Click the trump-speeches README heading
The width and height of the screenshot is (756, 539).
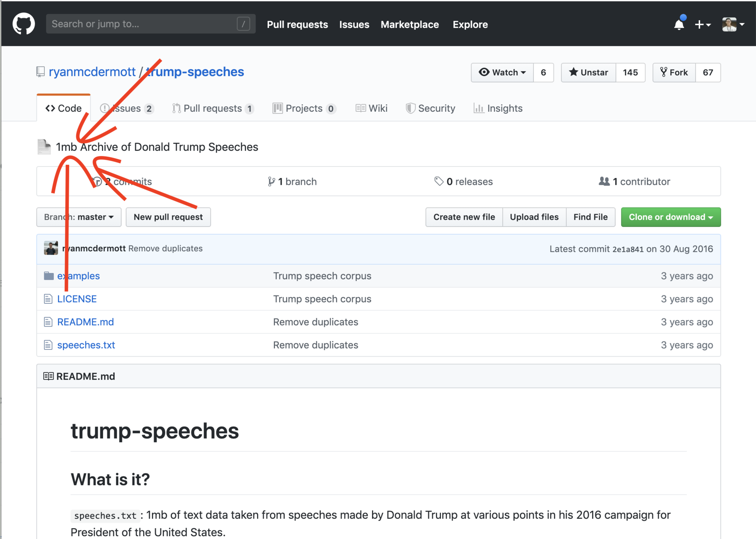pos(155,431)
